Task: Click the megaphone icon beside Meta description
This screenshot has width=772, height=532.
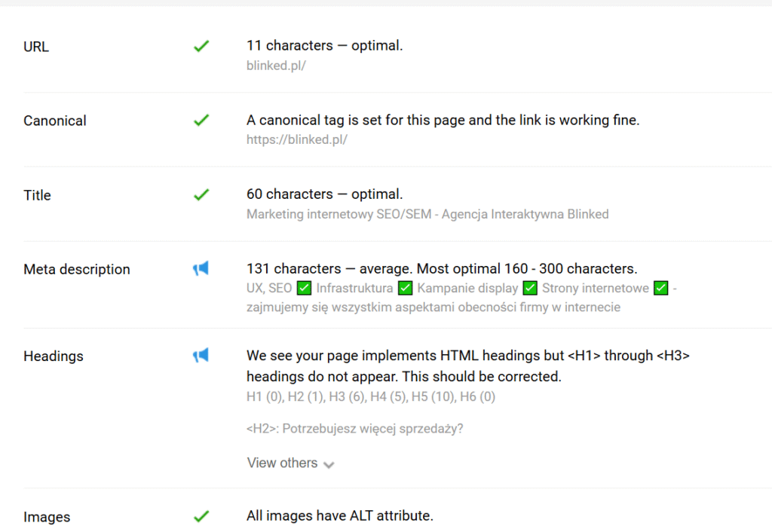Action: [201, 268]
